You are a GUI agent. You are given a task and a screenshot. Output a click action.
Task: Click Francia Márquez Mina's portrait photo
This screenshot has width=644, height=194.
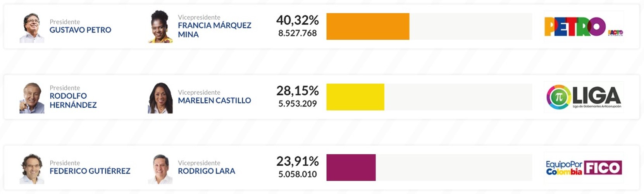click(160, 27)
